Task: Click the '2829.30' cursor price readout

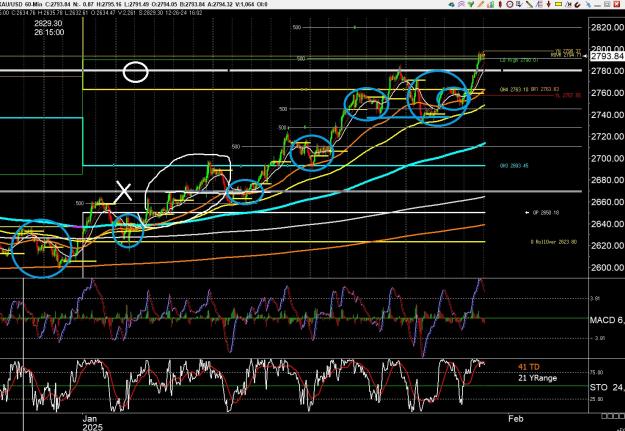Action: pyautogui.click(x=48, y=24)
